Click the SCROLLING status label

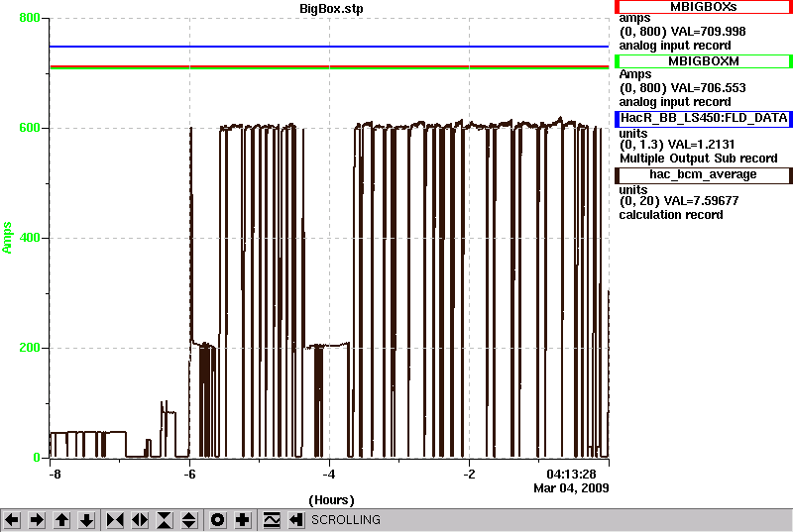(x=345, y=520)
